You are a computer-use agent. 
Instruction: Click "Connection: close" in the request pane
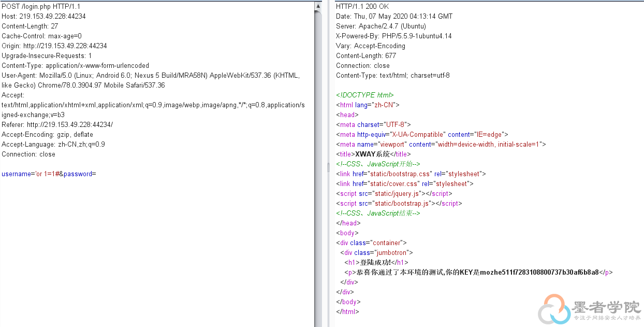pyautogui.click(x=28, y=154)
